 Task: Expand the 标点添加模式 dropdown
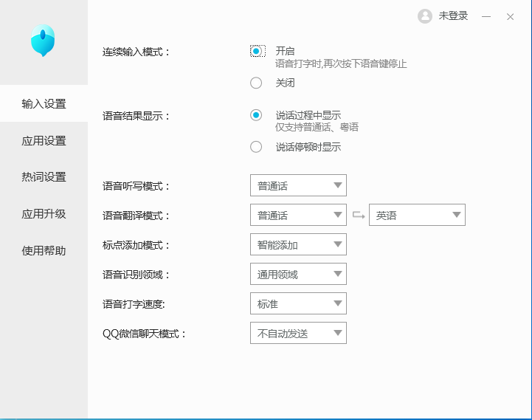[298, 244]
